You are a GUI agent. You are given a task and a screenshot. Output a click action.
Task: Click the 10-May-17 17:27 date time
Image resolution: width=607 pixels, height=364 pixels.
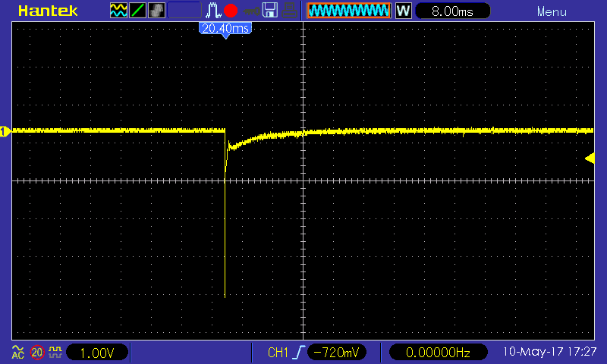[549, 351]
